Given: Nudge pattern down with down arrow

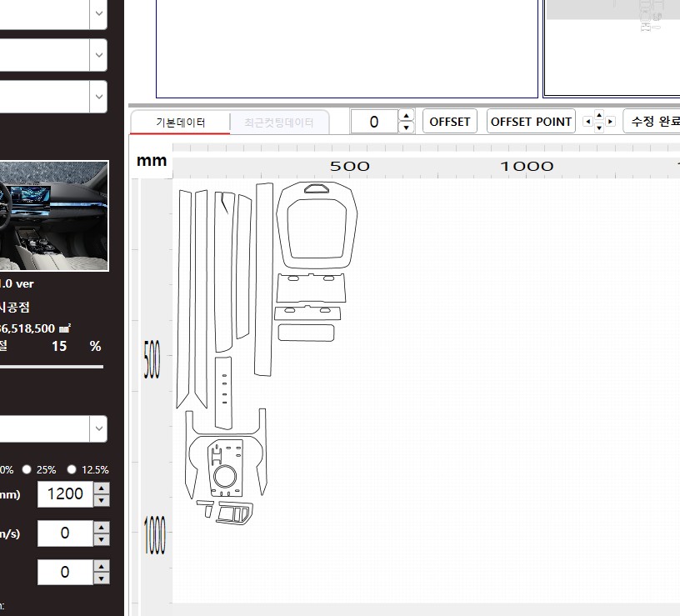Looking at the screenshot, I should click(600, 128).
